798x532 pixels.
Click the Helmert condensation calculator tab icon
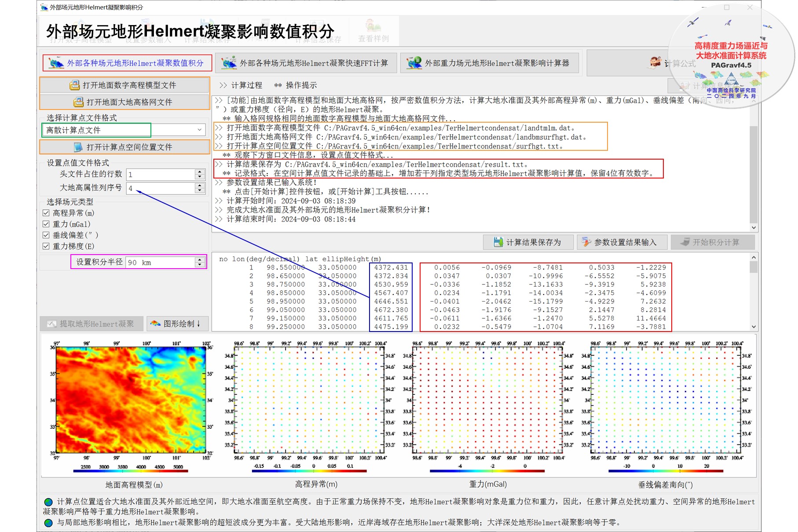click(414, 63)
